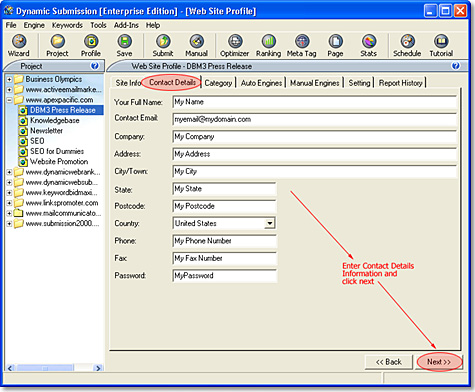Viewport: 475px width, 392px height.
Task: Open the Ranking chart tool
Action: point(268,45)
